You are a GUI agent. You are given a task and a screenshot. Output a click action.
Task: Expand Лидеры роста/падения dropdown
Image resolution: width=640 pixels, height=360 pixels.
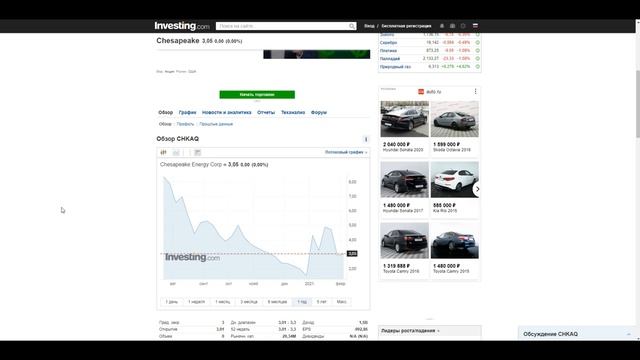[410, 331]
